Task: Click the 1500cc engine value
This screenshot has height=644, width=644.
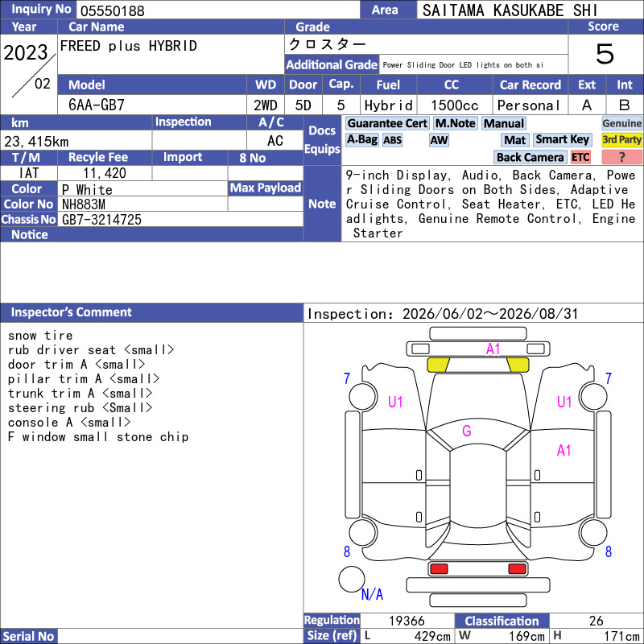Action: click(x=455, y=105)
